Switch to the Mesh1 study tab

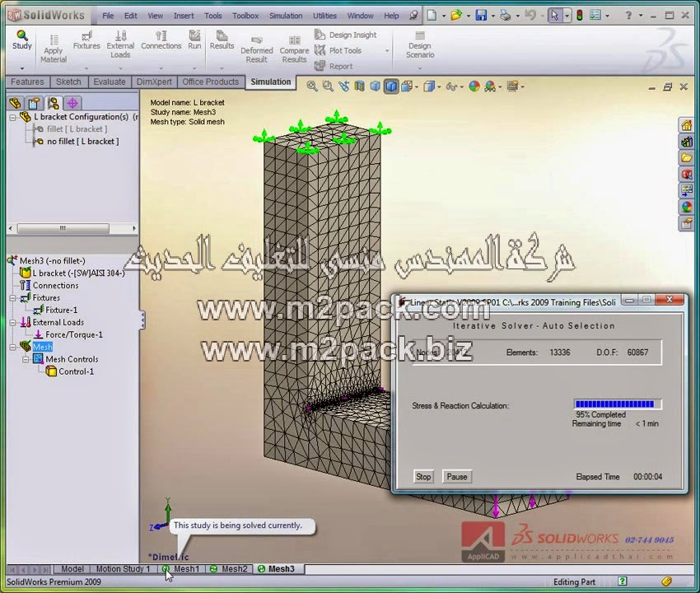pos(181,569)
